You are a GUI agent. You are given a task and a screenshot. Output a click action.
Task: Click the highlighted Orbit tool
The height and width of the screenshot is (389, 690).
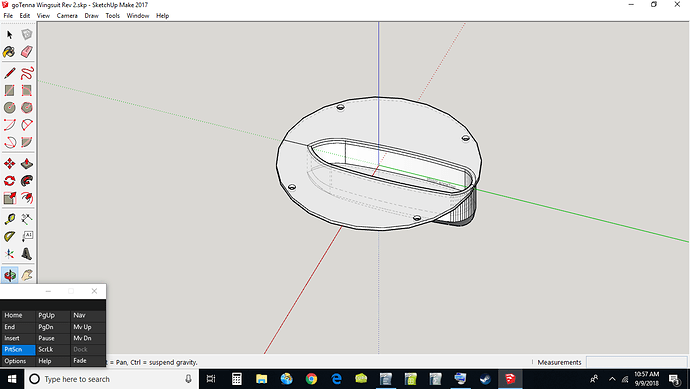click(10, 275)
